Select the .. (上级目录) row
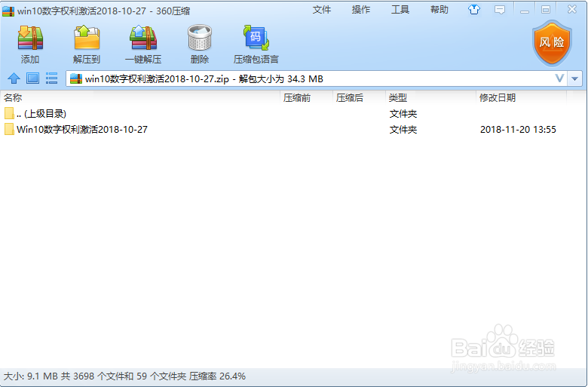The height and width of the screenshot is (387, 588). coord(285,113)
